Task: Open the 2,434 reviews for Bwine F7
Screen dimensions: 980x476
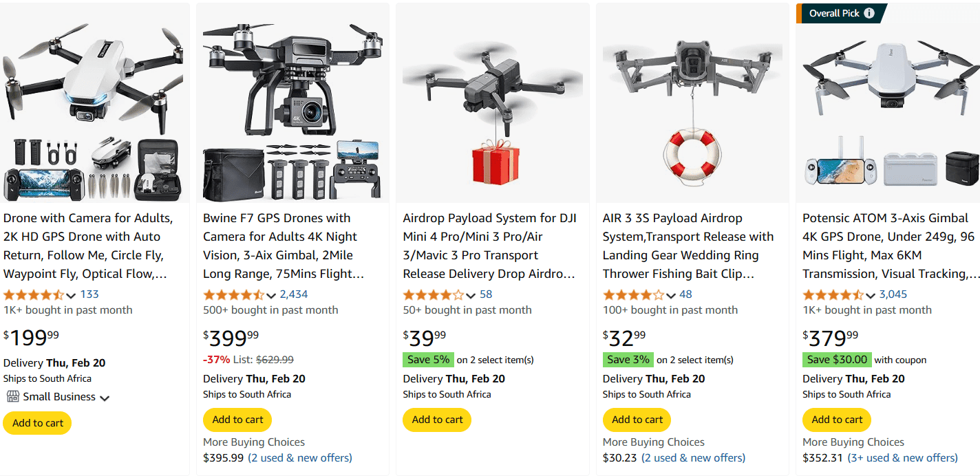Action: click(x=295, y=294)
